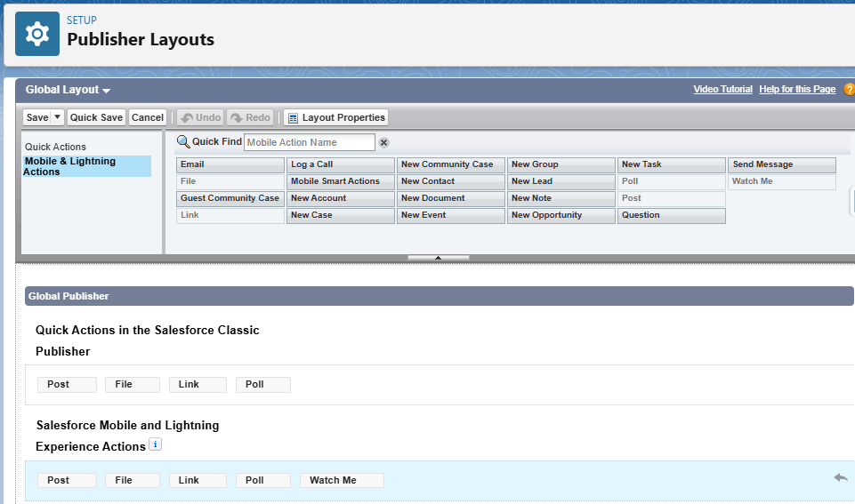Click the Undo toolbar button
The image size is (855, 504).
200,117
